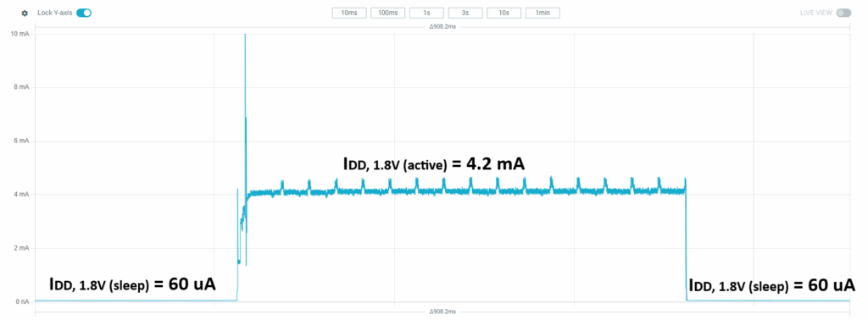Select the 10s time window button

coord(504,13)
